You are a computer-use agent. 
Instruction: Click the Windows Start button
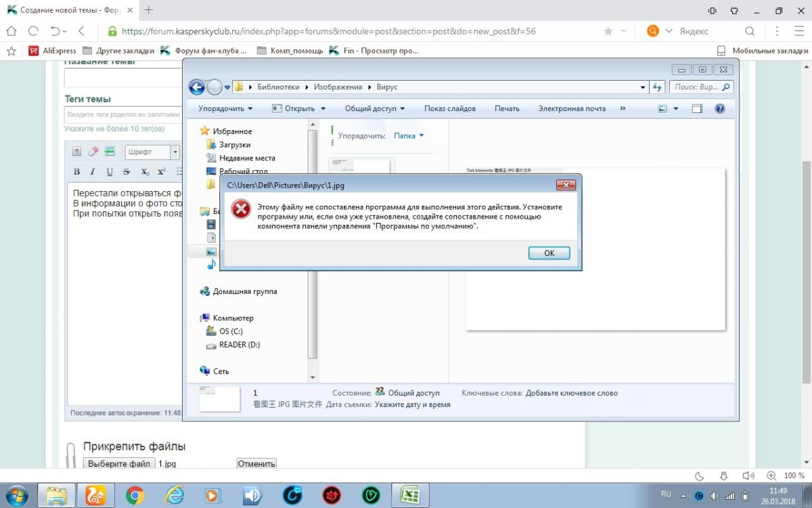point(16,496)
